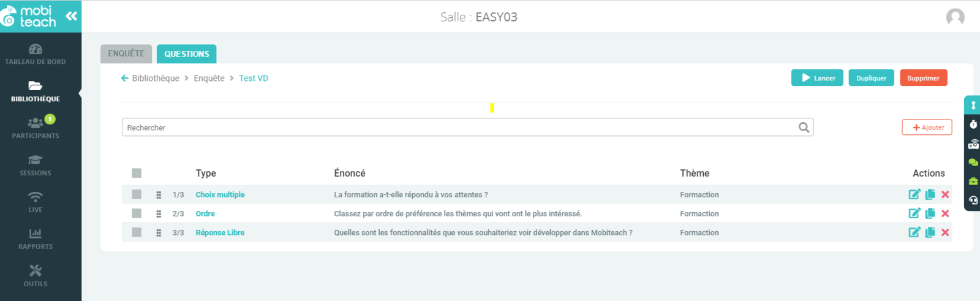
Task: Click the Mobiteach logo
Action: click(x=29, y=17)
